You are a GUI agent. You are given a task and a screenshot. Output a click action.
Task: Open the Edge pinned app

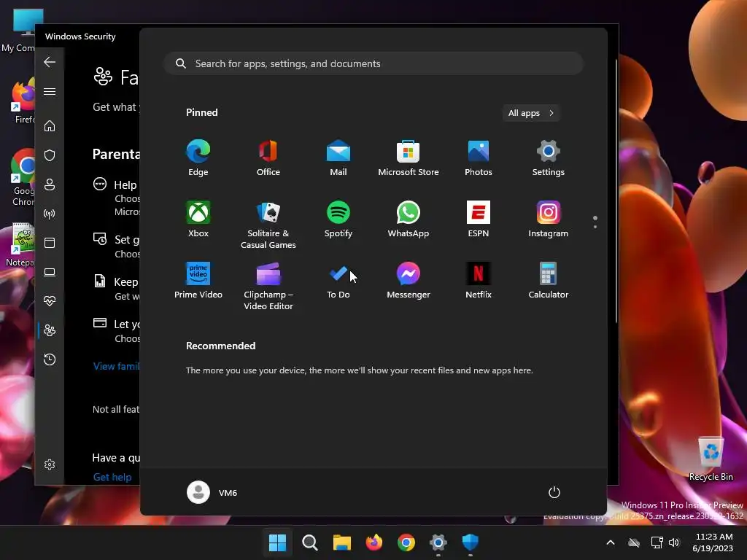(x=198, y=158)
